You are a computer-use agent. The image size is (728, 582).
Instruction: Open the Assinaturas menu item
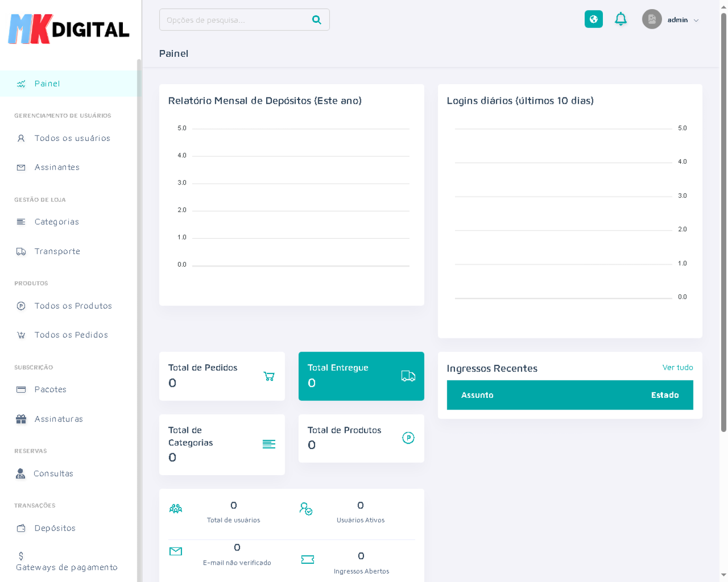tap(58, 419)
